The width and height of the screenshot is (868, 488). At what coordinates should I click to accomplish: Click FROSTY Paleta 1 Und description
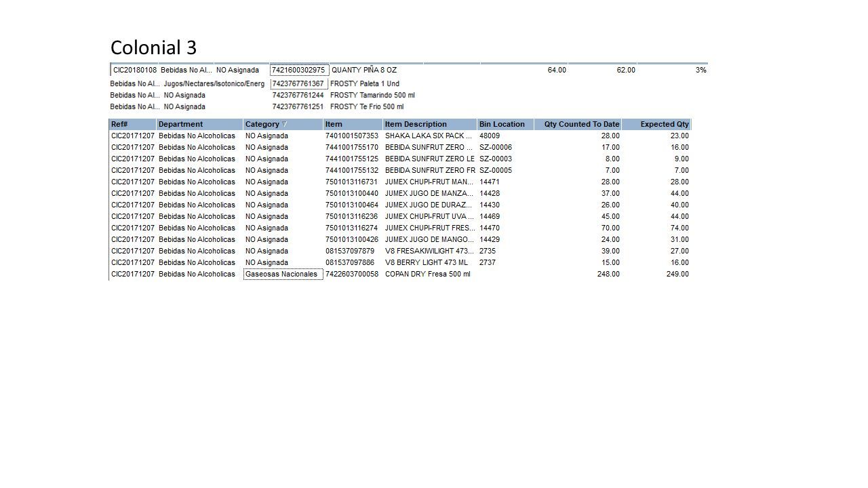364,84
